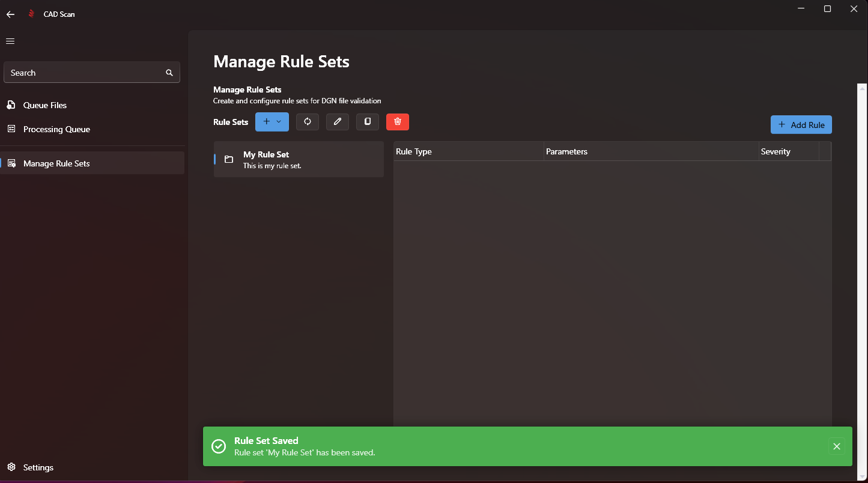Edit the selected rule set with pencil
Viewport: 868px width, 483px height.
pos(338,122)
